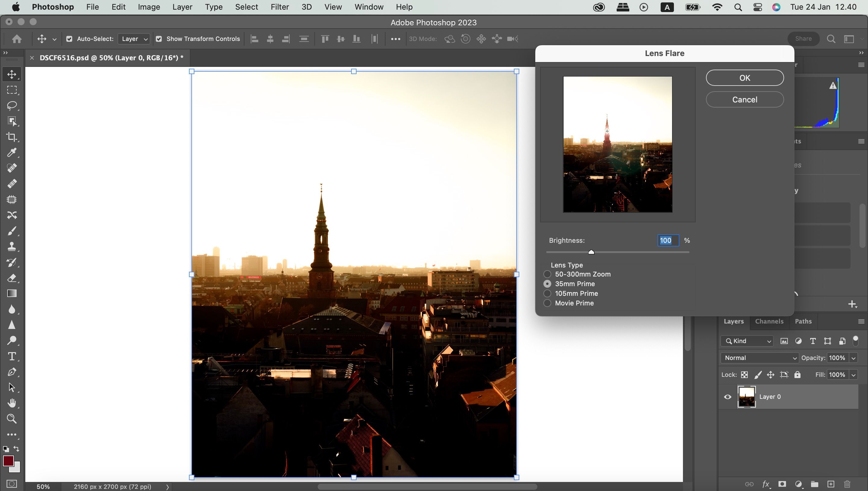Viewport: 868px width, 491px height.
Task: Select the Crop tool
Action: tap(12, 136)
